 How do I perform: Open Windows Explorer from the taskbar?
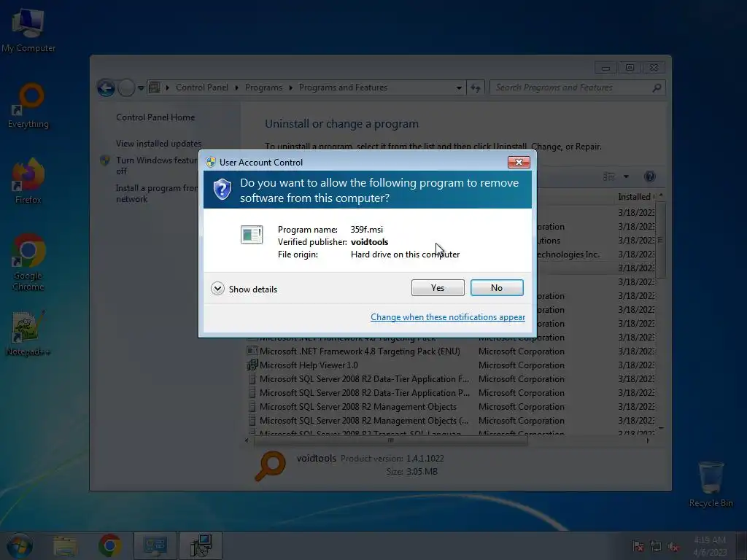click(65, 545)
